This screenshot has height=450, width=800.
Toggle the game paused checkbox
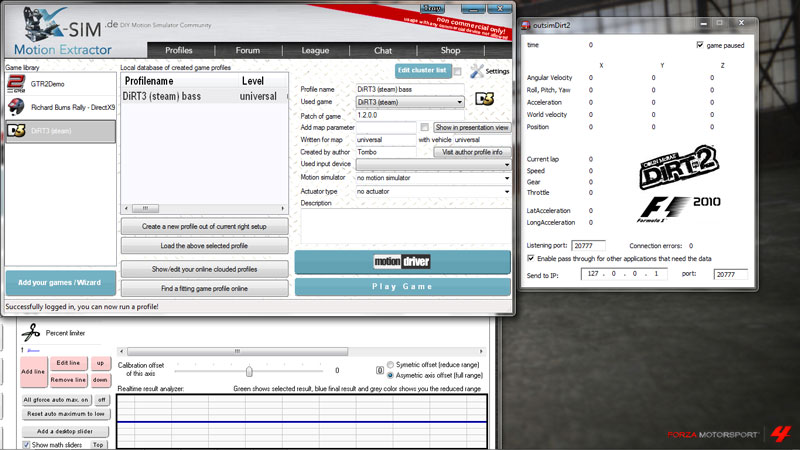(700, 45)
